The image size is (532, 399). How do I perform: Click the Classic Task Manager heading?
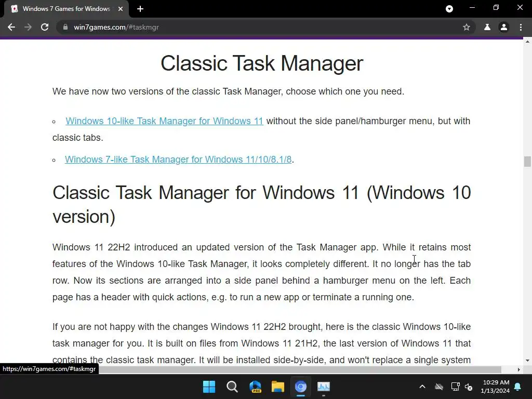click(262, 63)
